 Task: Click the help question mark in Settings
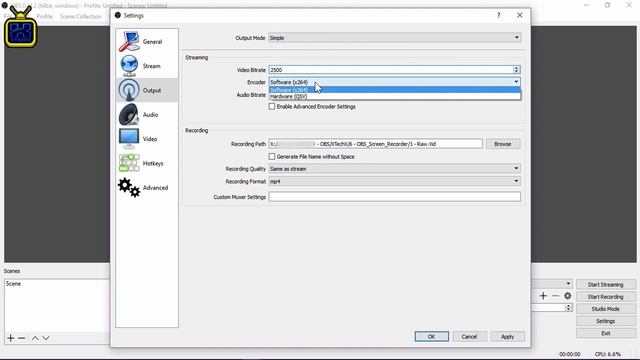tap(498, 15)
